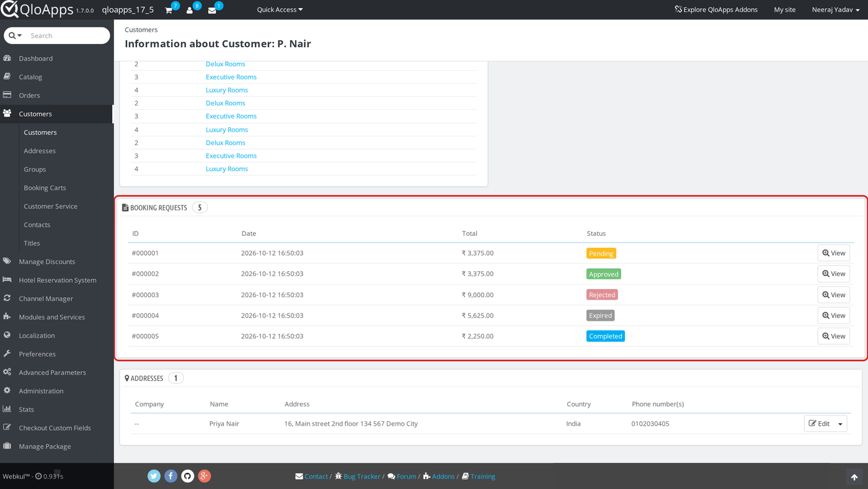Open the shopping cart notifications icon
868x489 pixels.
click(x=169, y=10)
